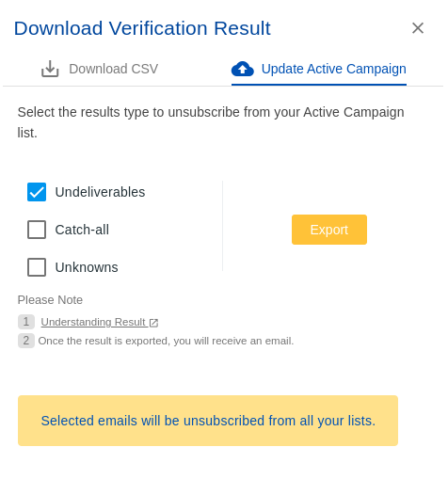
Task: Click the Undeliverables label text
Action: [100, 192]
